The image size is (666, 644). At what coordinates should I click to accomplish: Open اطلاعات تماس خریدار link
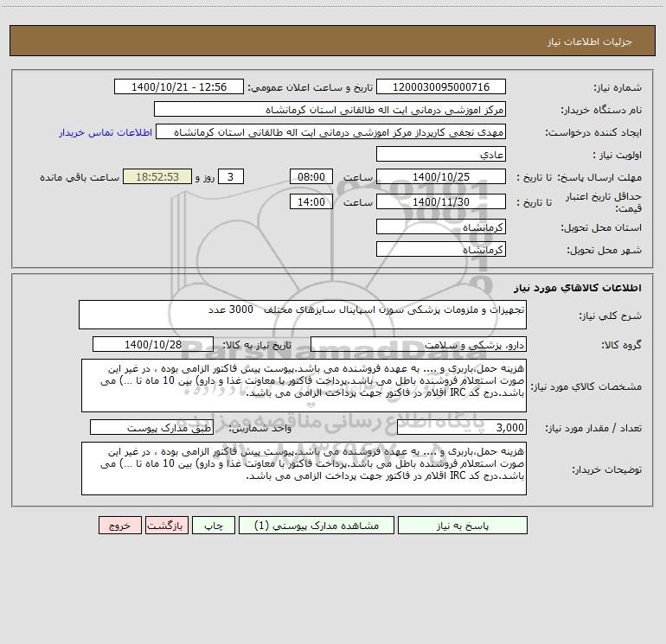106,132
